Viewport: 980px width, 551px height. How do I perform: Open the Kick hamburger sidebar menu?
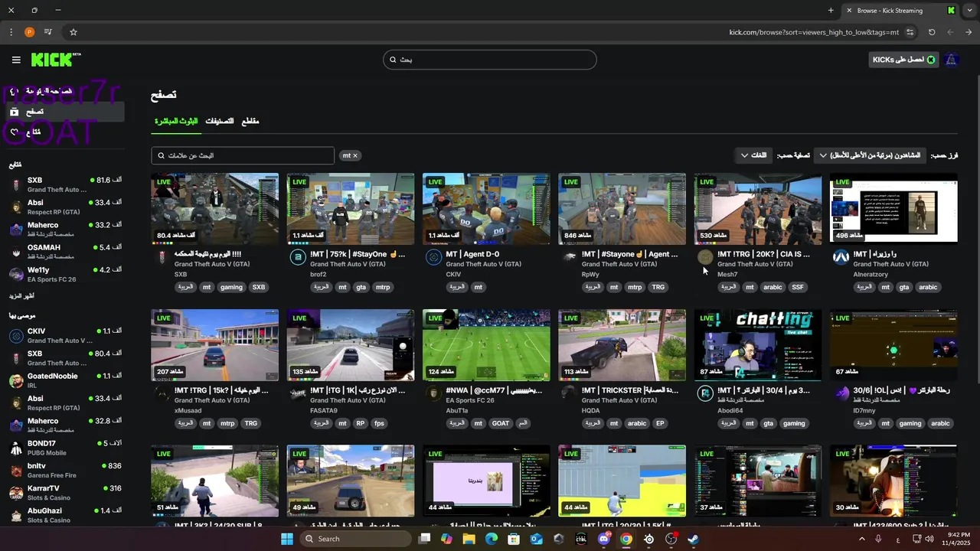click(16, 60)
